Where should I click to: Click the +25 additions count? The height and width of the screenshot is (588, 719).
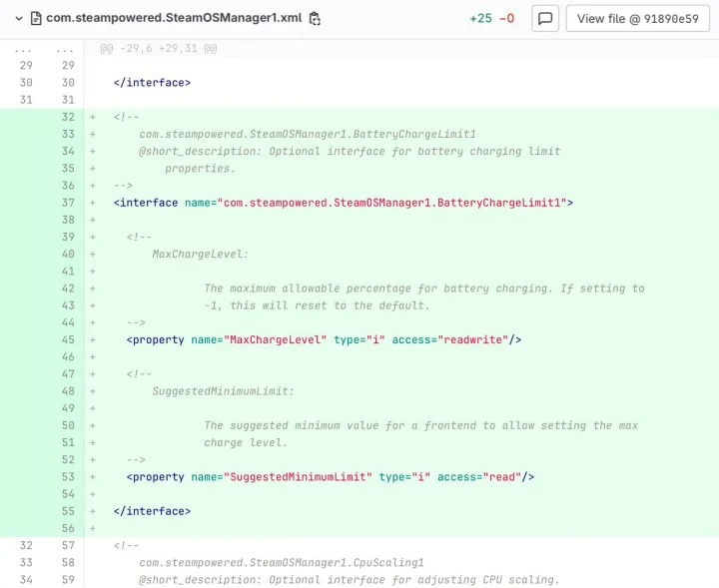click(x=480, y=18)
